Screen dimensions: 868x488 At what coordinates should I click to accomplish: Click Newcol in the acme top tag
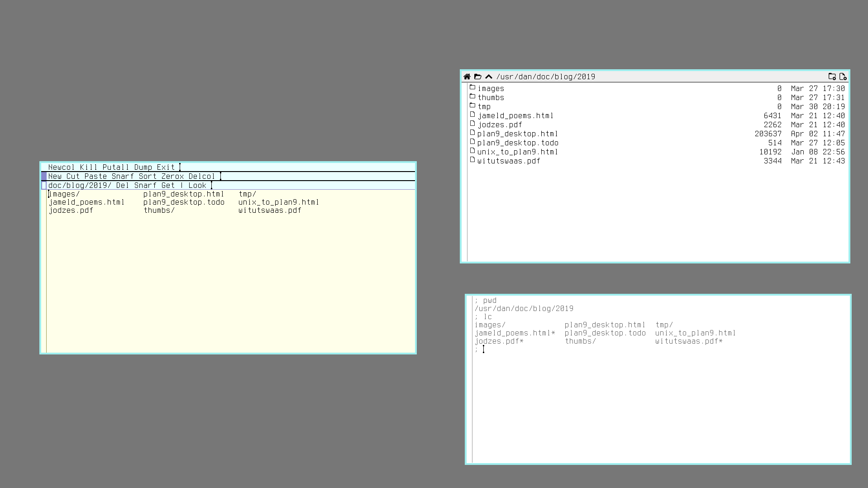(x=62, y=167)
